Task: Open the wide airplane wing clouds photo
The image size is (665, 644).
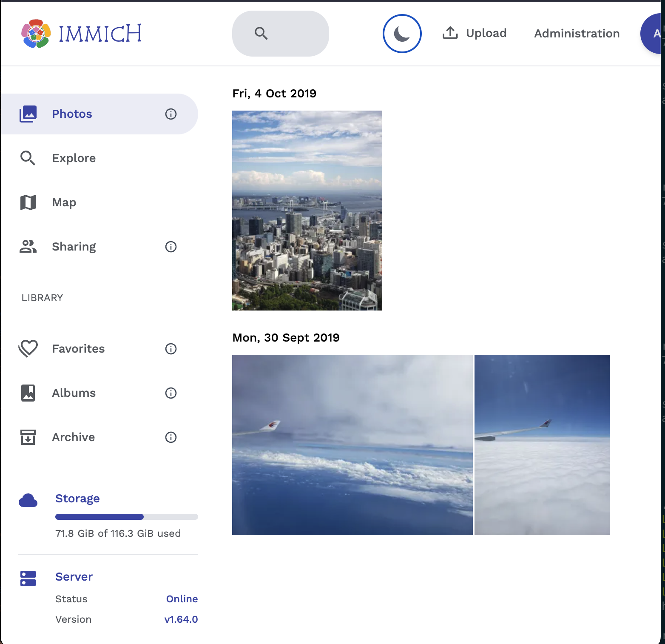Action: pos(352,445)
